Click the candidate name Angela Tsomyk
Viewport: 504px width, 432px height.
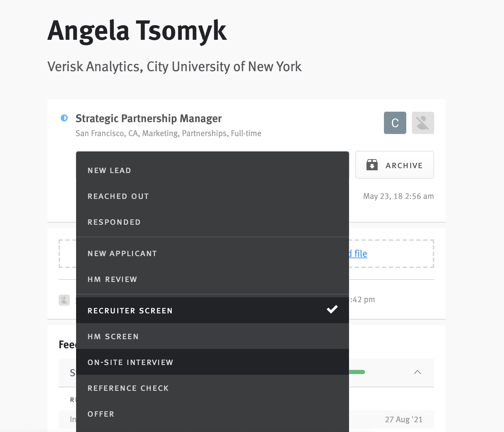pyautogui.click(x=137, y=31)
